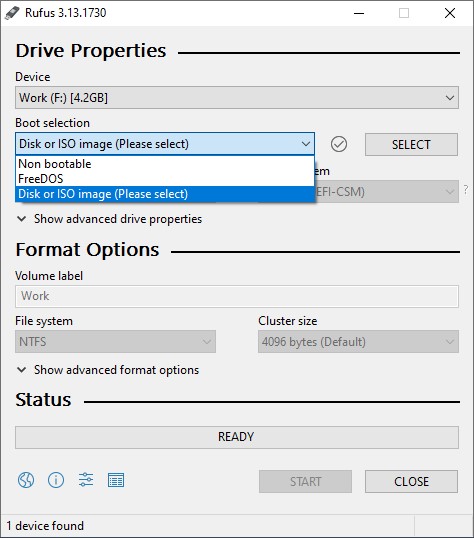Open the target system EFI-CSM dropdown

pos(386,191)
